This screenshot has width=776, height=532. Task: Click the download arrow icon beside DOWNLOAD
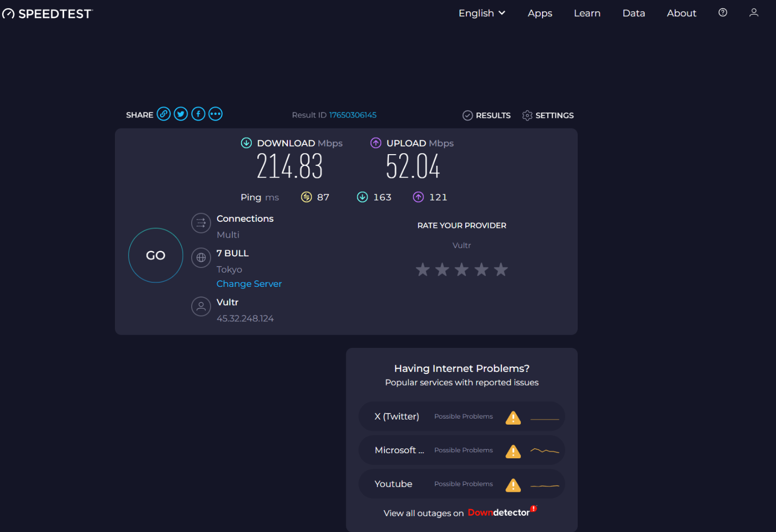[246, 143]
